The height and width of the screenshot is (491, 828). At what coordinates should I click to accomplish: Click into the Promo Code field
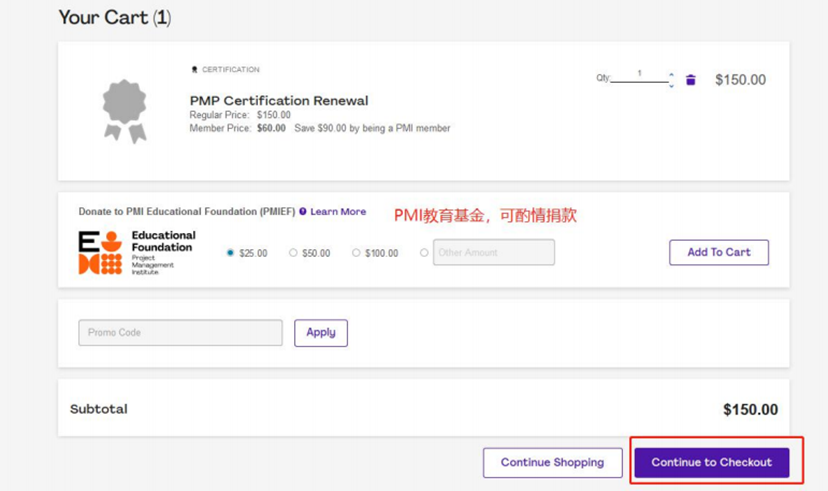pyautogui.click(x=180, y=333)
